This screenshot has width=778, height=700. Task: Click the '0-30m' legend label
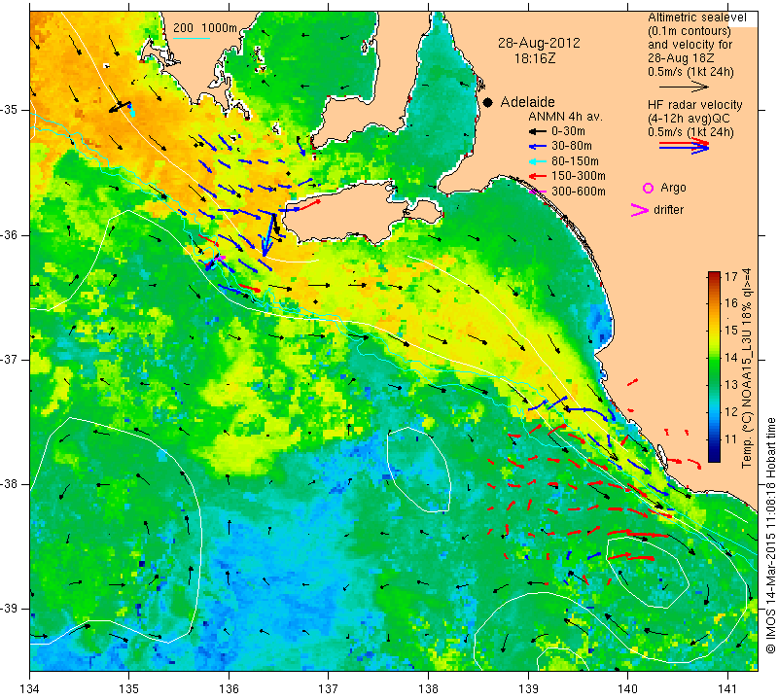click(x=568, y=131)
